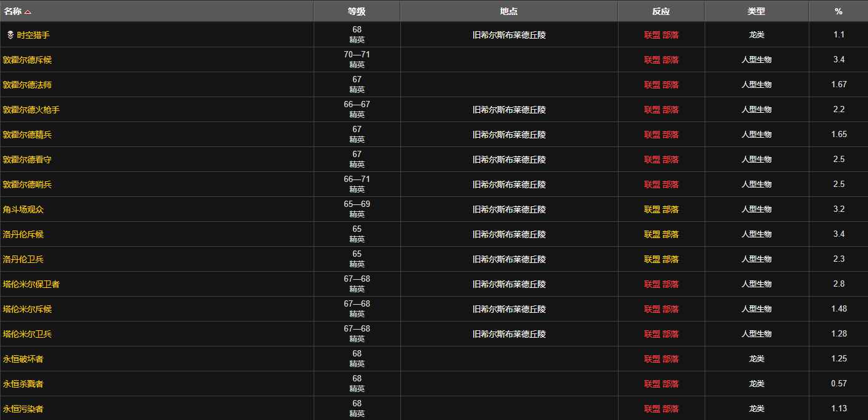
Task: Click the % column header
Action: click(838, 11)
